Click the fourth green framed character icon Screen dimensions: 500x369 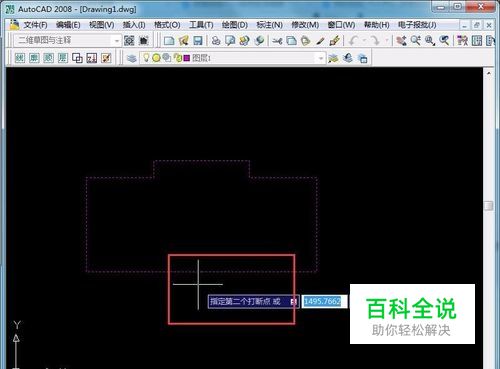pyautogui.click(x=63, y=58)
